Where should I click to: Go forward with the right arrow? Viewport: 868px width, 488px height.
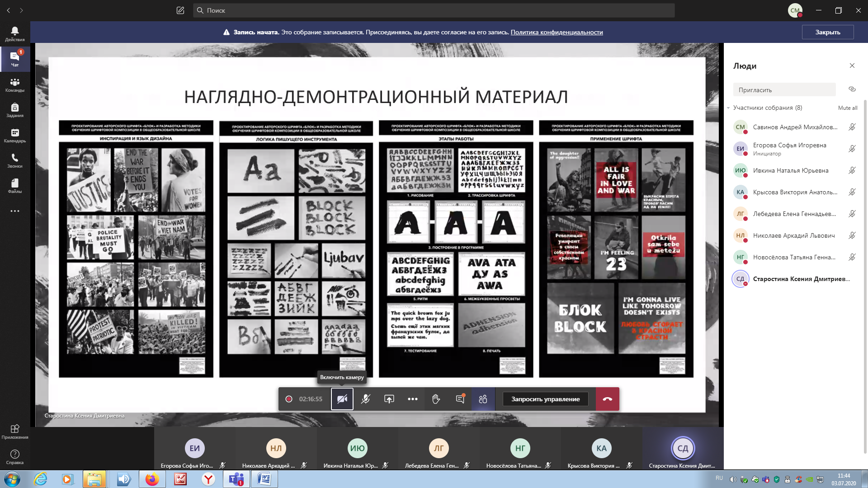(x=21, y=10)
